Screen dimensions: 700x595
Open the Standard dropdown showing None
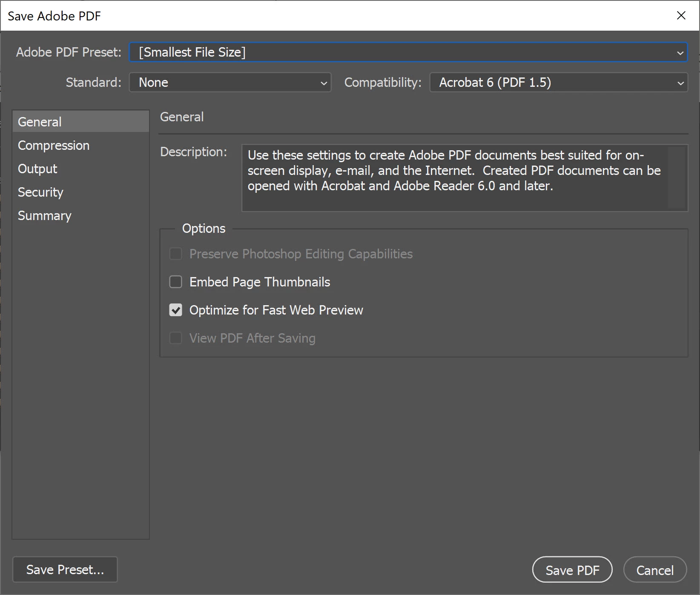click(x=230, y=83)
